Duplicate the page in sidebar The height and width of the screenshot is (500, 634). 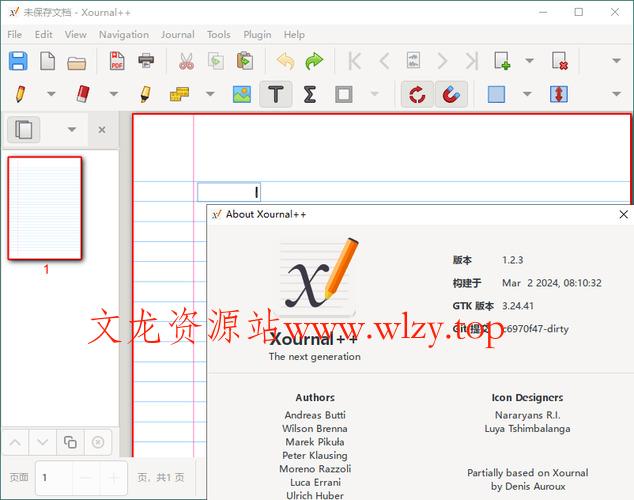pos(70,442)
